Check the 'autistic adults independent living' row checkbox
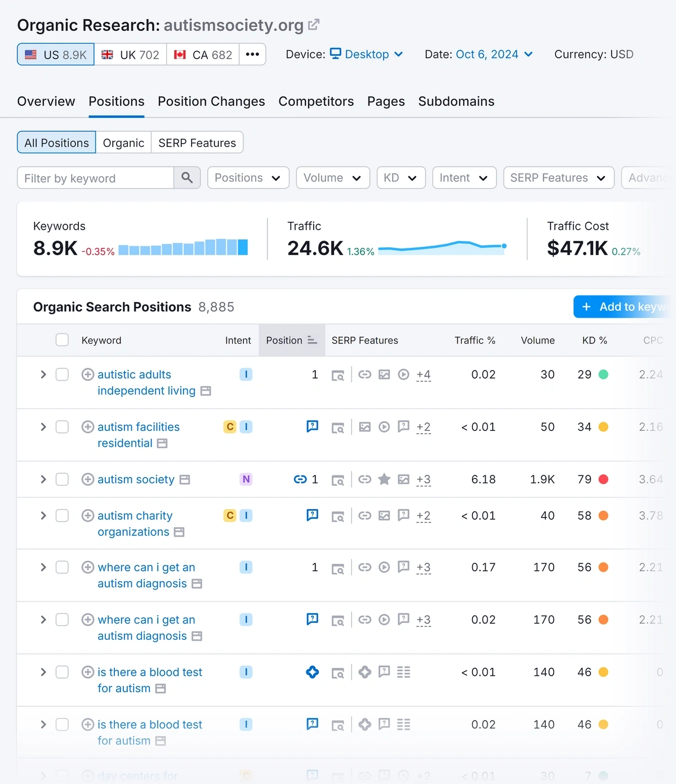The width and height of the screenshot is (676, 784). [62, 375]
